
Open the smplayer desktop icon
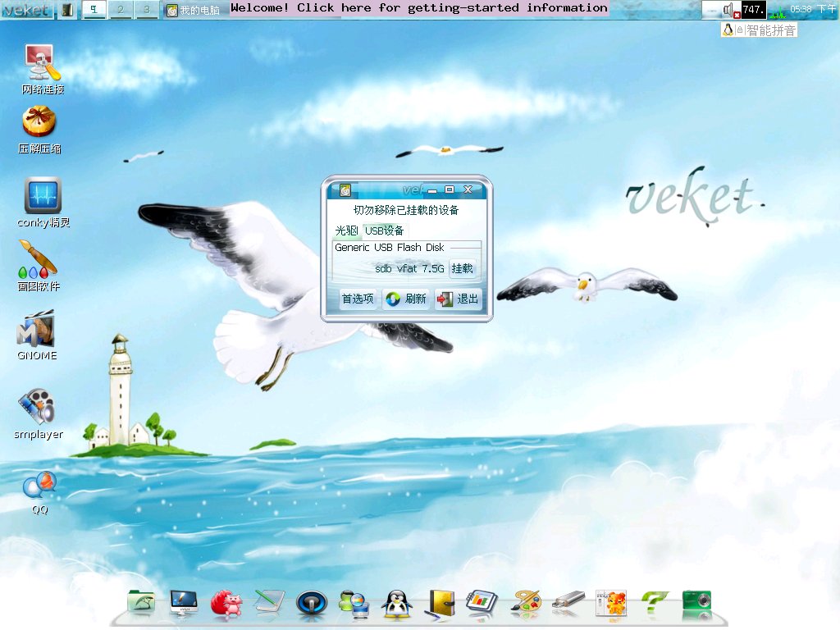[38, 414]
